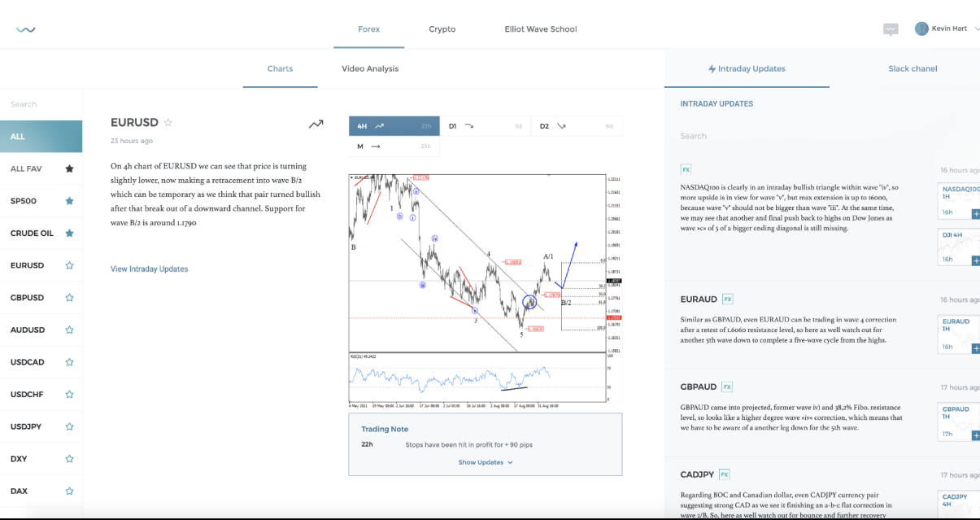Open the chat messages icon

(891, 29)
